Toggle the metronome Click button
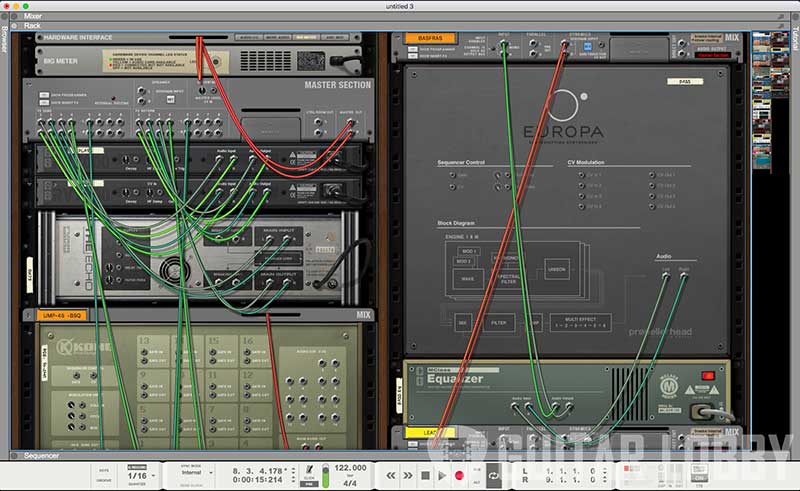Image resolution: width=800 pixels, height=491 pixels. coord(309,472)
